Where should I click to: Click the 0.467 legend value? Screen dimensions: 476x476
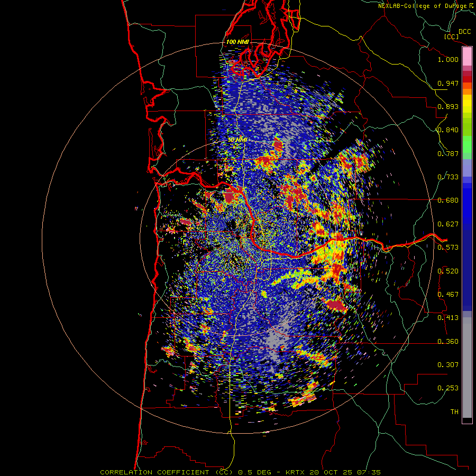448,295
